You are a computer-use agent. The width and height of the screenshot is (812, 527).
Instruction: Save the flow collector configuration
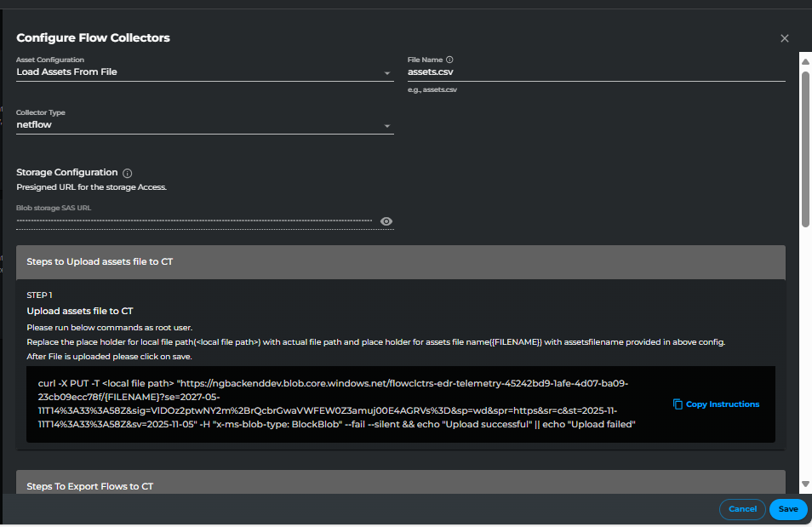[x=787, y=509]
